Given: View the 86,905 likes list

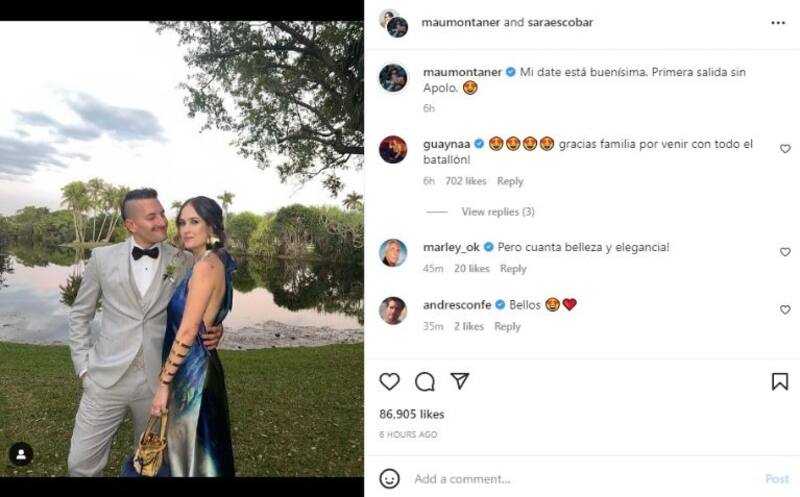Looking at the screenshot, I should point(412,414).
